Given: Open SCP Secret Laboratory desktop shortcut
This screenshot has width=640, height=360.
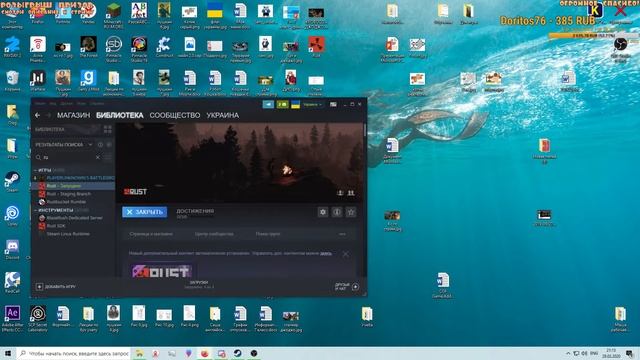Looking at the screenshot, I should click(38, 318).
